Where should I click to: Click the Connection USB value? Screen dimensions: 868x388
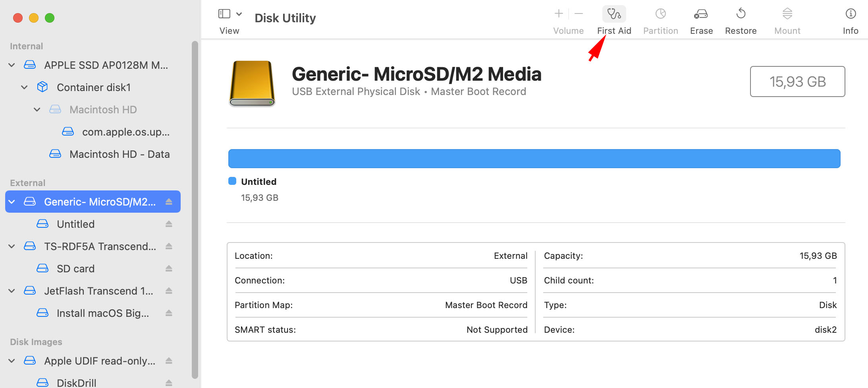[518, 280]
